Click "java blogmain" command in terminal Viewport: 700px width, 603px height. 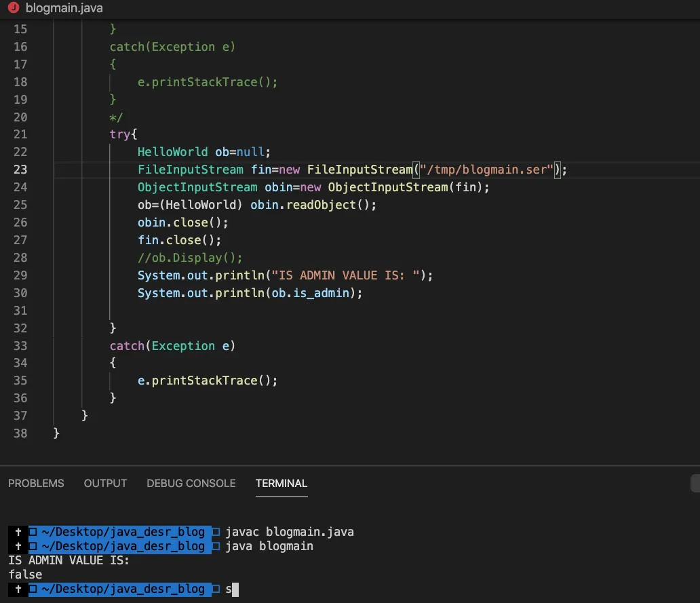click(269, 546)
